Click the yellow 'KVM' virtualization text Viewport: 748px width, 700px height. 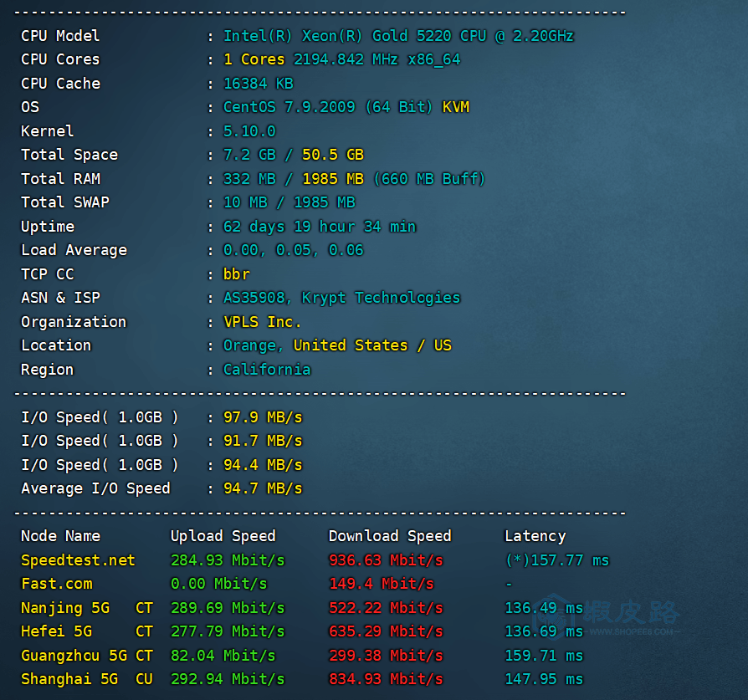pyautogui.click(x=455, y=107)
